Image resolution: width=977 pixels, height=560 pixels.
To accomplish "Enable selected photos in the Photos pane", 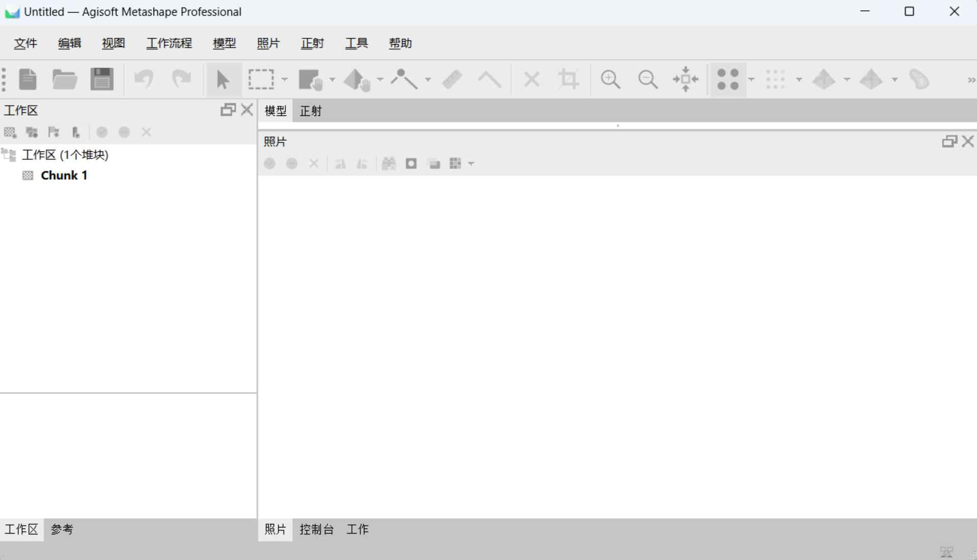I will pos(269,163).
